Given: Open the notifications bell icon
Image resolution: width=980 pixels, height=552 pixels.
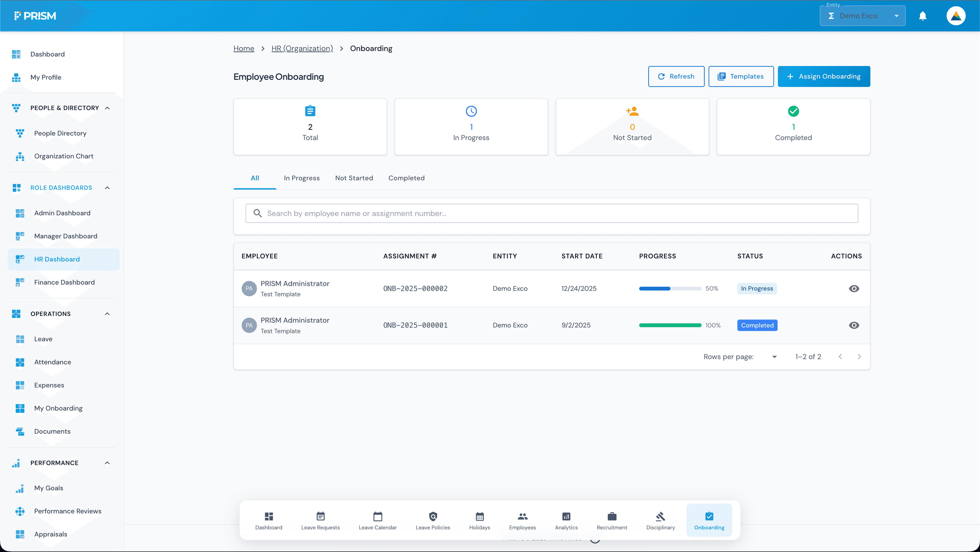Looking at the screenshot, I should coord(923,16).
